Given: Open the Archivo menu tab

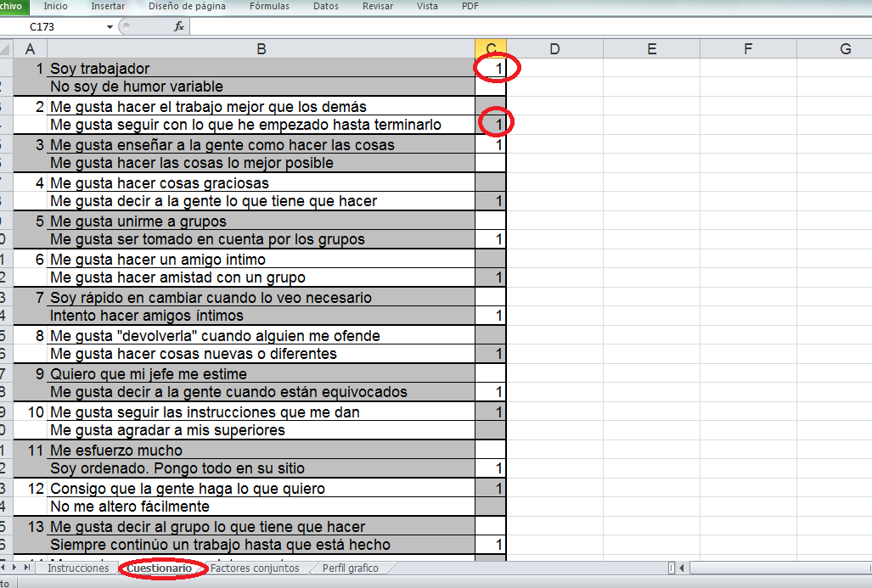Looking at the screenshot, I should (12, 6).
